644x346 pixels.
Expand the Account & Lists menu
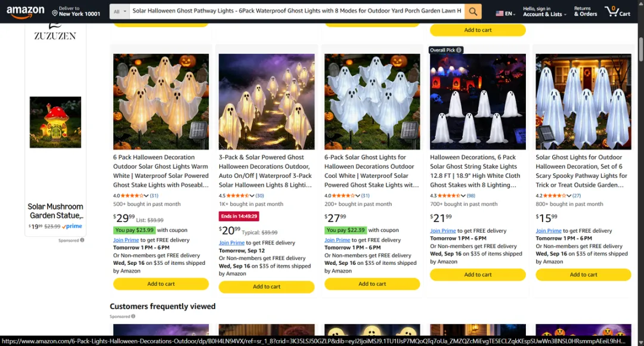pyautogui.click(x=544, y=11)
